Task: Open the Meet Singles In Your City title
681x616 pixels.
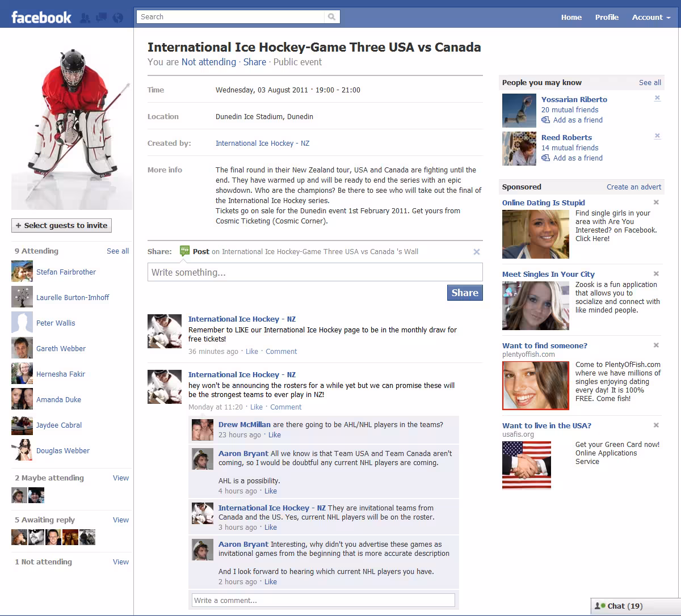Action: pyautogui.click(x=548, y=274)
